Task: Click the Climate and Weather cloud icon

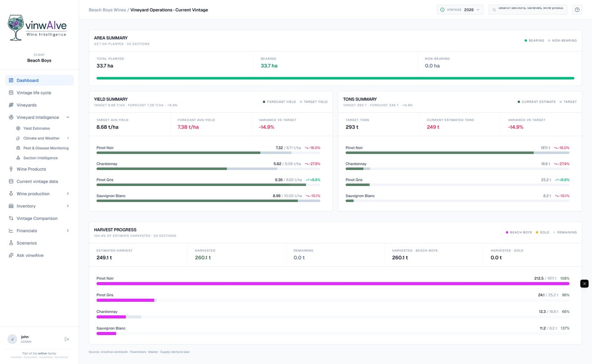Action: click(18, 138)
